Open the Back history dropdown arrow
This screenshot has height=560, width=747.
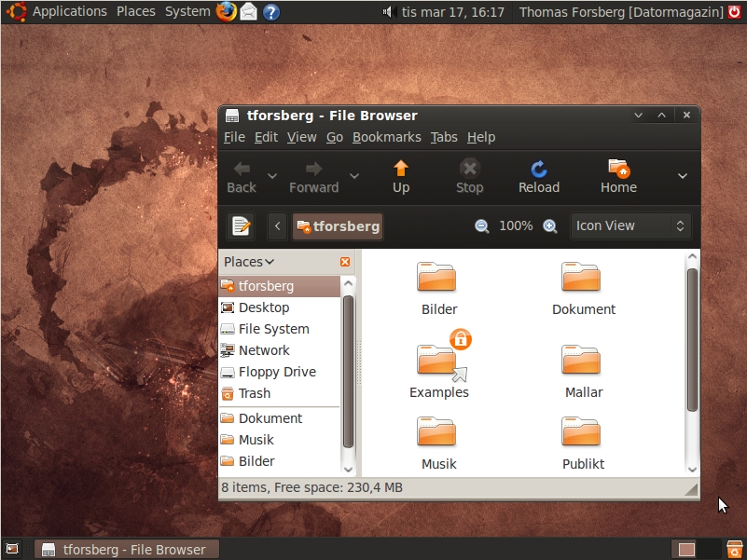272,176
